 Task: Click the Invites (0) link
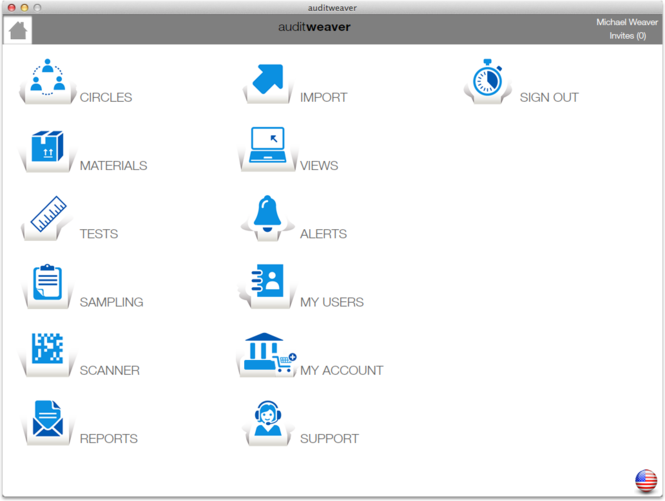(627, 36)
